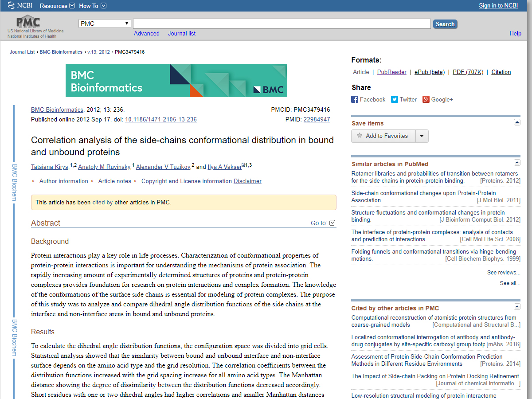Click the Search button
The height and width of the screenshot is (399, 532).
point(445,24)
